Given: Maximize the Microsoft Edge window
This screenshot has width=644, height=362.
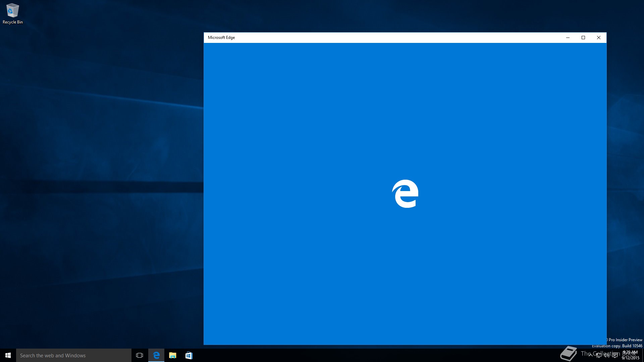Looking at the screenshot, I should (583, 38).
